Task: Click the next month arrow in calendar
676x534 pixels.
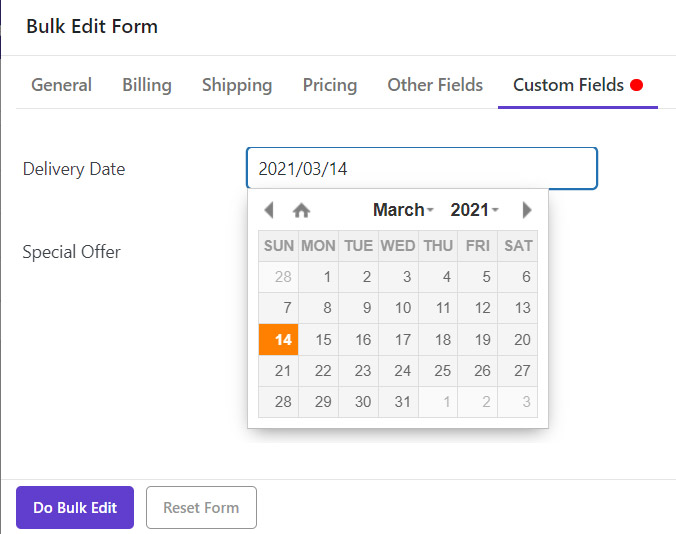Action: 527,210
